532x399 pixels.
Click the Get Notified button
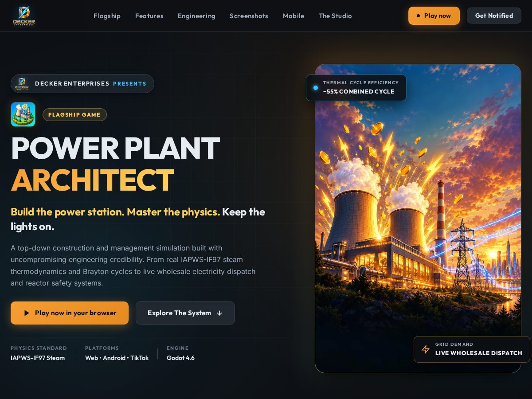pos(494,16)
